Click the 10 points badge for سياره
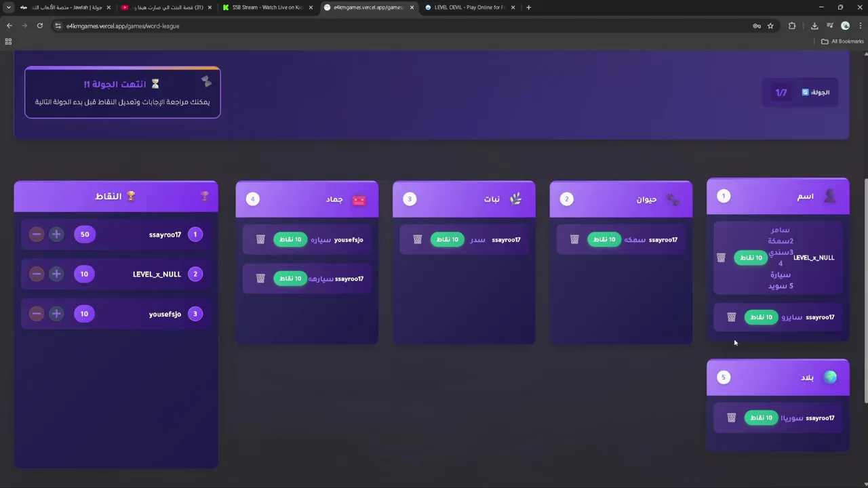The image size is (868, 488). tap(290, 239)
